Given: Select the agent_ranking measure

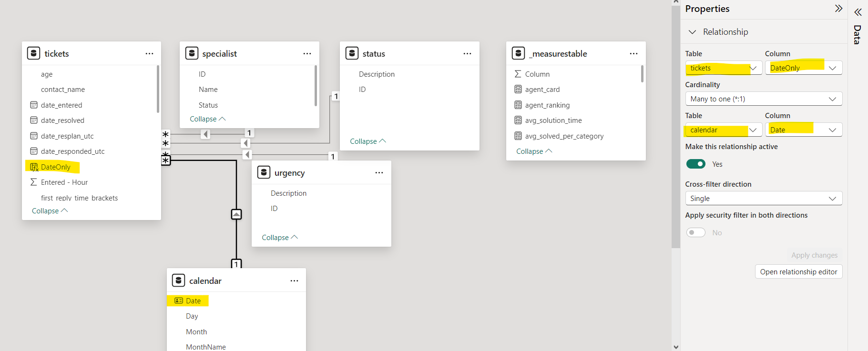Looking at the screenshot, I should tap(547, 105).
